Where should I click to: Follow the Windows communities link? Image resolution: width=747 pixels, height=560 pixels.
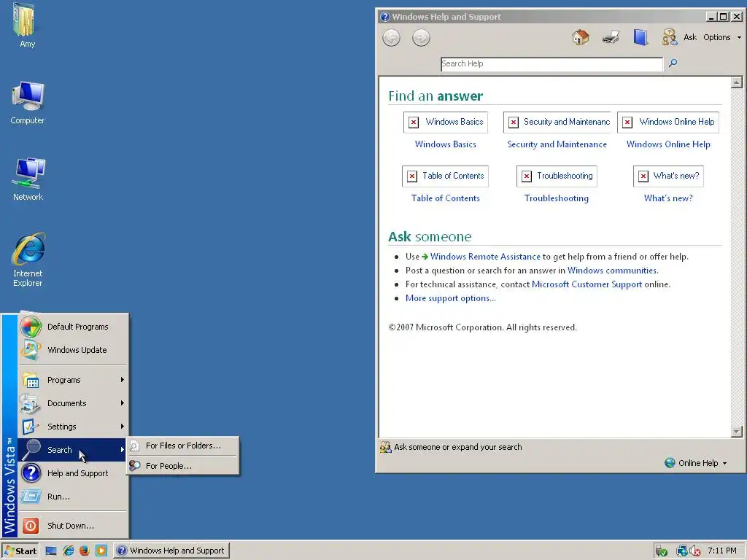tap(613, 271)
